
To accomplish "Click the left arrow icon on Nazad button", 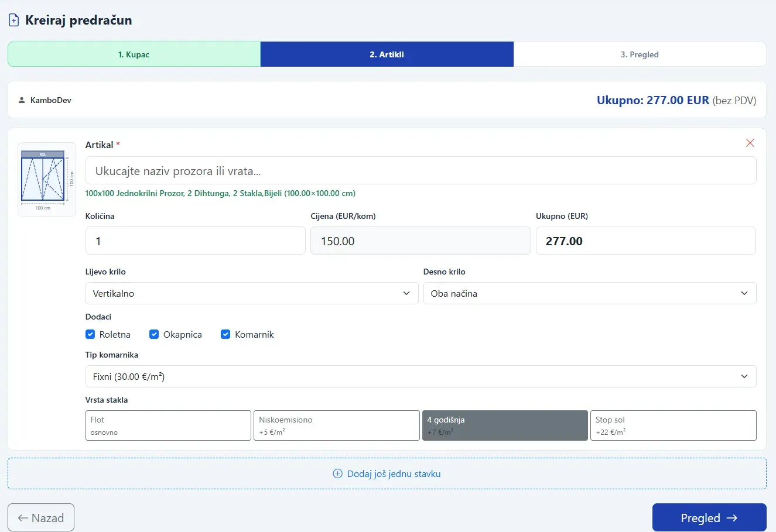I will pos(23,518).
